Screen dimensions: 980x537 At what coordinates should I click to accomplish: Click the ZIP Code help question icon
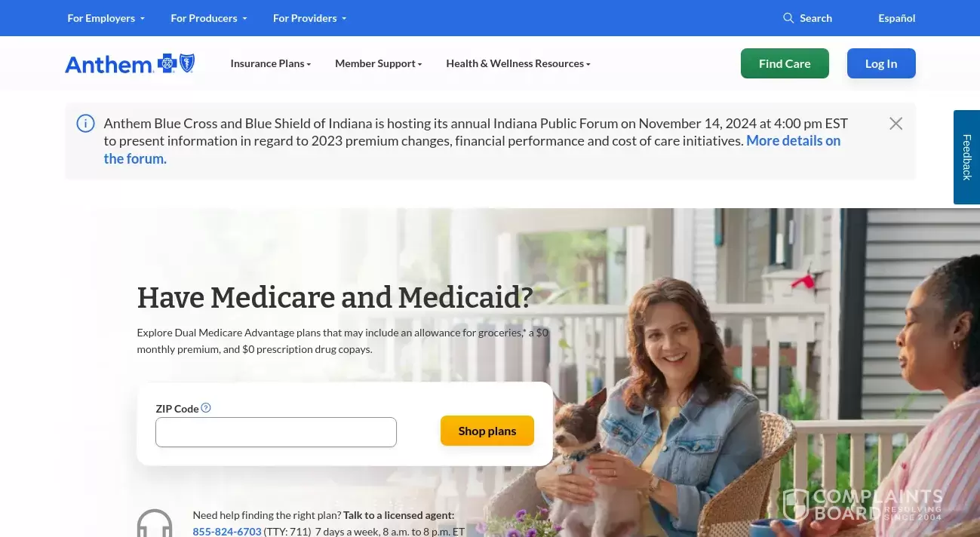point(206,408)
